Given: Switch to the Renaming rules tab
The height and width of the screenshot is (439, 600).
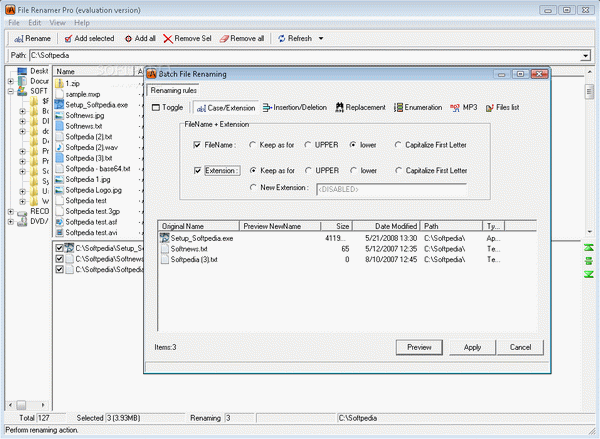Looking at the screenshot, I should tap(173, 90).
